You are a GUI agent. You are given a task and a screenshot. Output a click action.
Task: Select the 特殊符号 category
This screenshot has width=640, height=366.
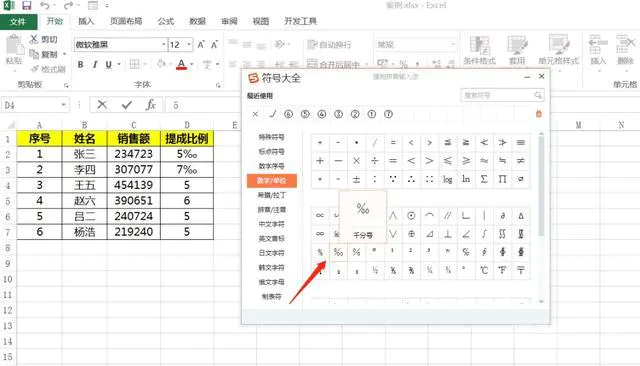pos(271,137)
